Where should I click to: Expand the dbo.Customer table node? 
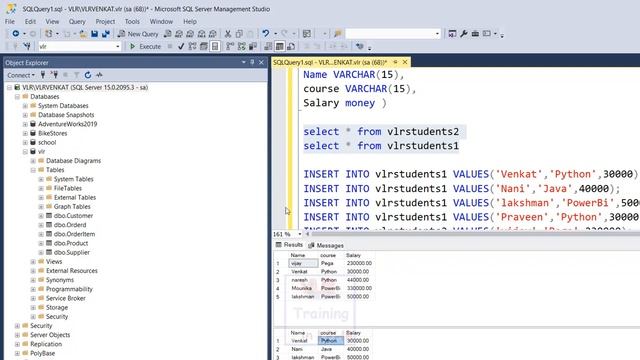pos(41,216)
